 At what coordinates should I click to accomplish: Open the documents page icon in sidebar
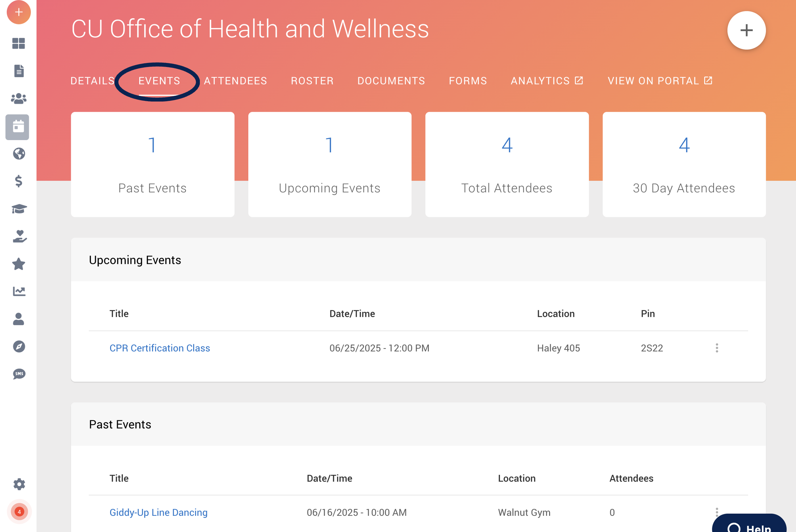(19, 71)
